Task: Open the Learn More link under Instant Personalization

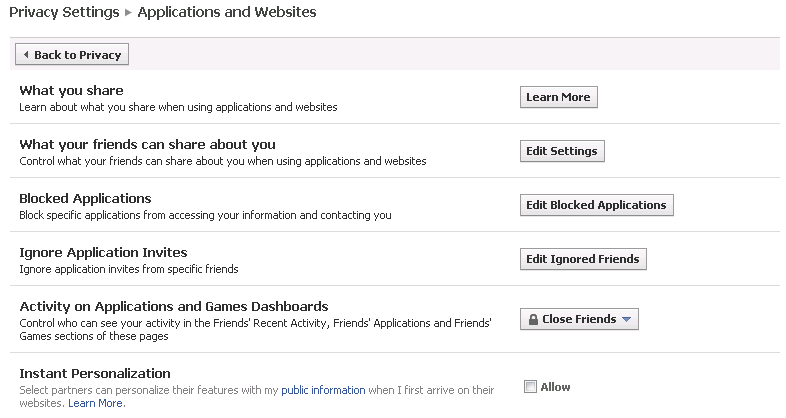Action: click(96, 403)
